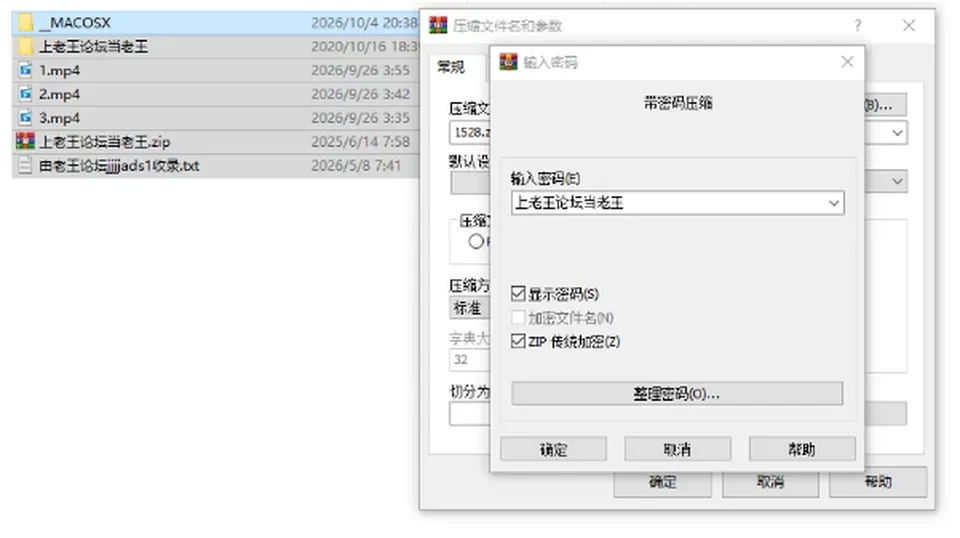Click 取消 in the password dialog
This screenshot has width=960, height=538.
[x=677, y=449]
